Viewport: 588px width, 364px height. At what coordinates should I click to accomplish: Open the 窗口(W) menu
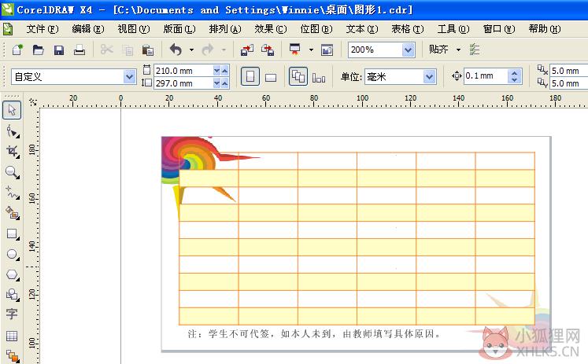click(499, 29)
